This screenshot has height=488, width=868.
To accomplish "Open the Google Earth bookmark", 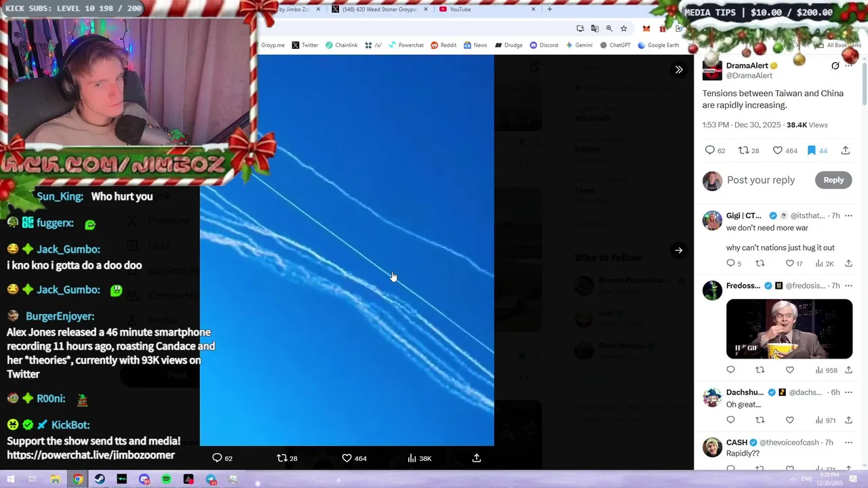I will 658,45.
